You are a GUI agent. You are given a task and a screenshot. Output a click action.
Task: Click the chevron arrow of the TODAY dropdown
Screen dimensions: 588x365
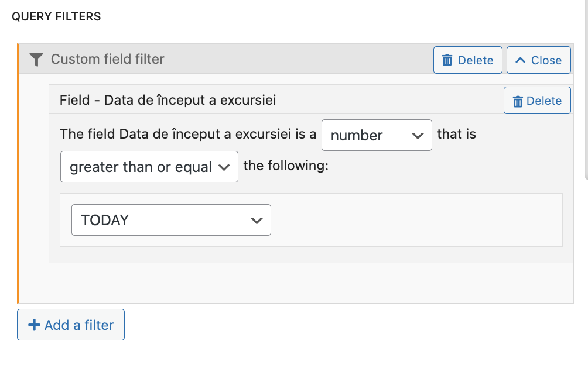(x=257, y=221)
